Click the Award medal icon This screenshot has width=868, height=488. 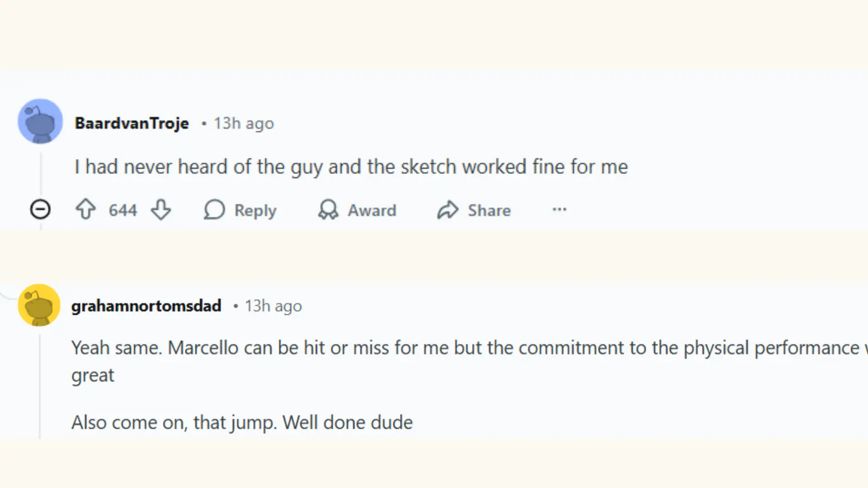click(328, 210)
